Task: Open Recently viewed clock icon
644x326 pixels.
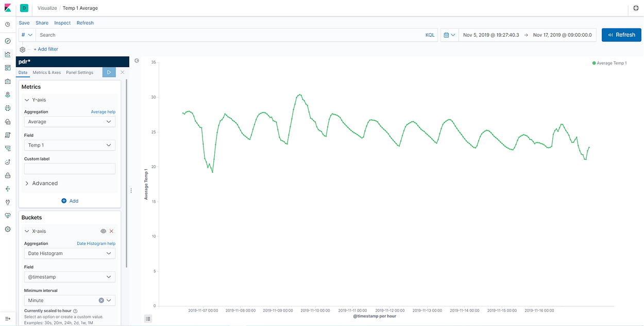Action: (8, 24)
